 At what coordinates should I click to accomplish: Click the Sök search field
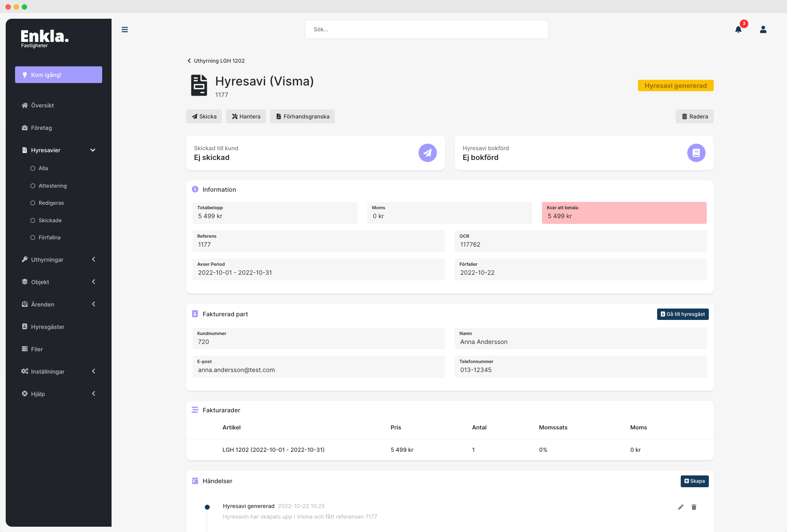[x=426, y=29]
